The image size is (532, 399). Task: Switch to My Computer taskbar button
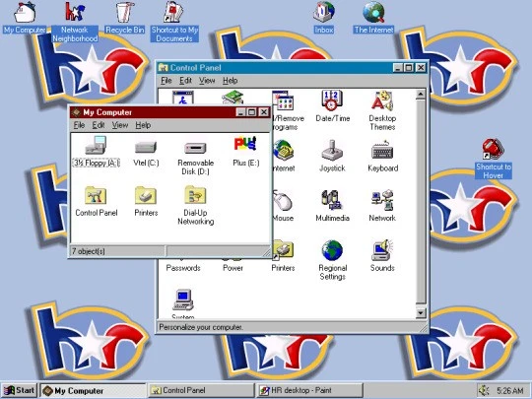[93, 390]
